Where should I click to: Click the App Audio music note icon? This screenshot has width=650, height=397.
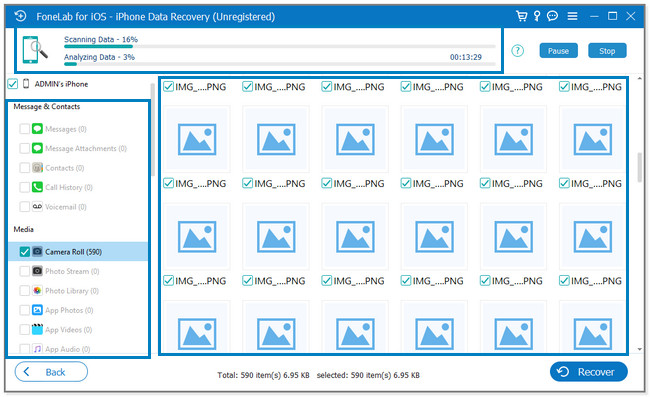click(x=37, y=349)
